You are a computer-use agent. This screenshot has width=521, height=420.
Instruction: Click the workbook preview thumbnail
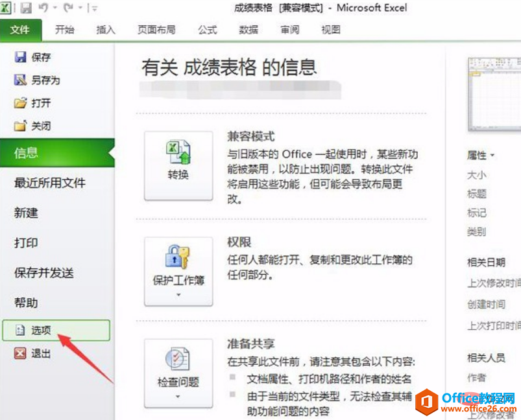494,94
